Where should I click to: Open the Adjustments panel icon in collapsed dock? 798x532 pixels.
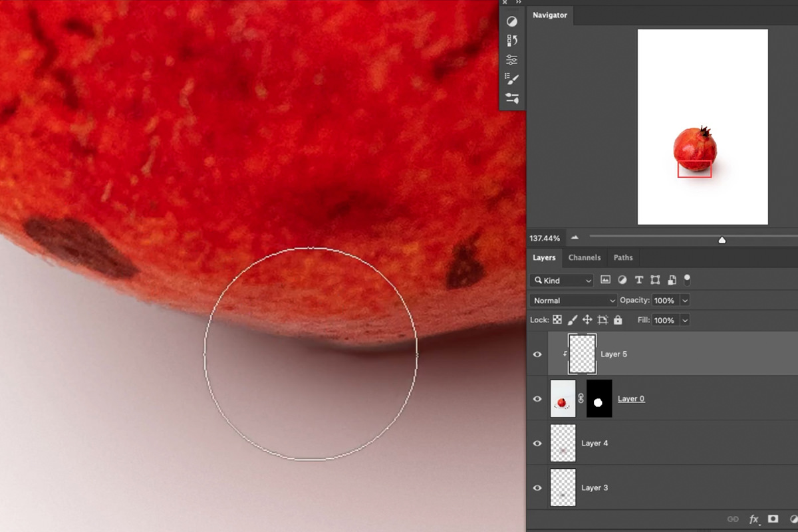(511, 21)
